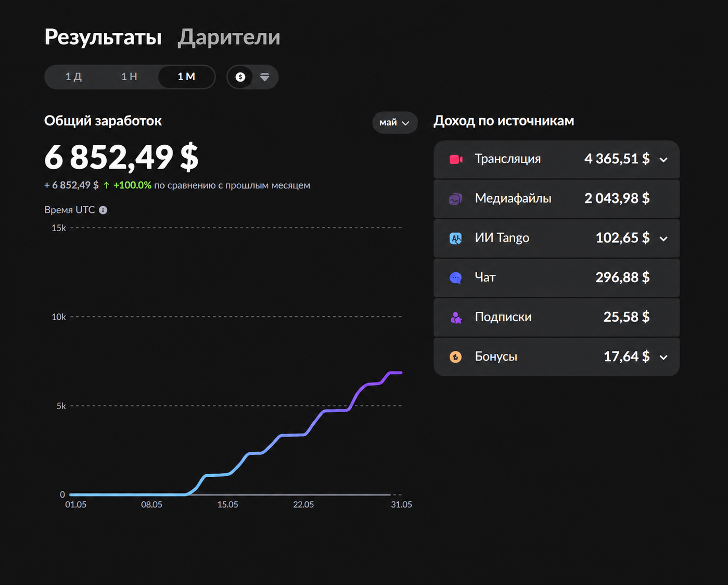This screenshot has height=585, width=728.
Task: Click the +100.0% growth percentage
Action: 132,185
